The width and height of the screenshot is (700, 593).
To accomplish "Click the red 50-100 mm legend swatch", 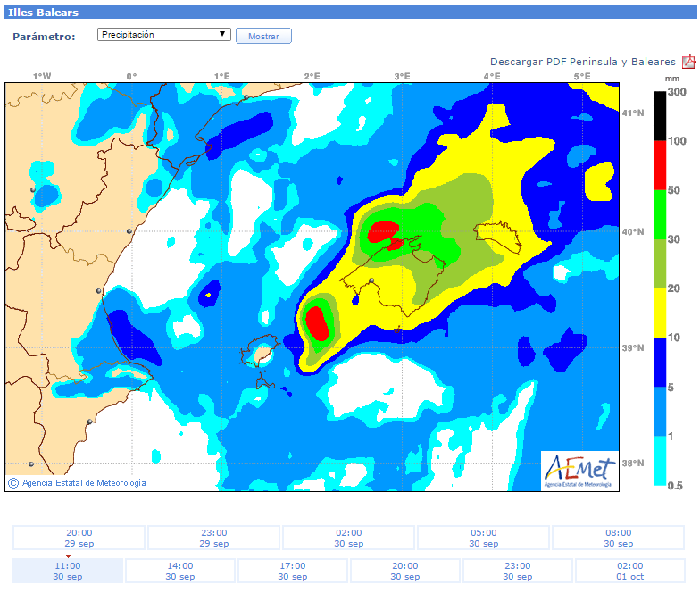I will pos(660,165).
